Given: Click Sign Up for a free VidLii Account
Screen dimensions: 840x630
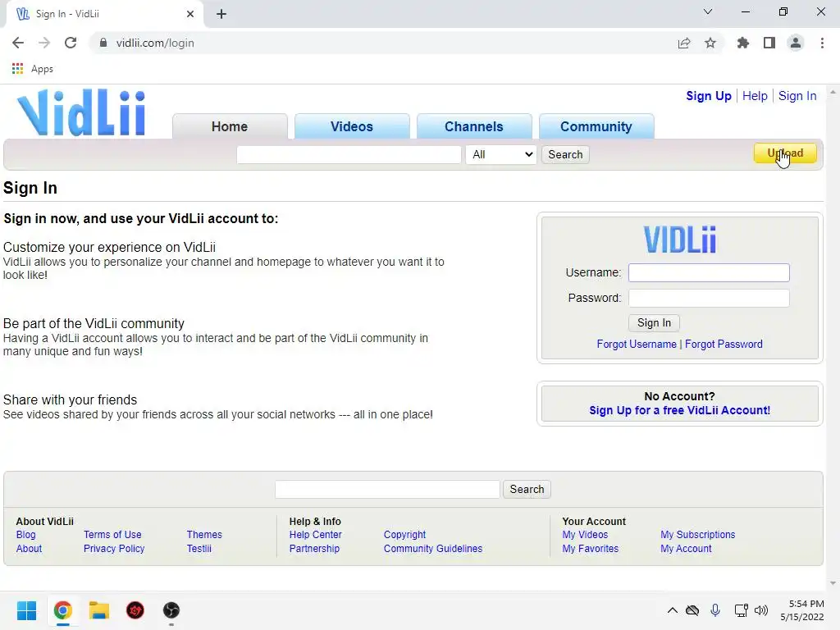Looking at the screenshot, I should [679, 410].
